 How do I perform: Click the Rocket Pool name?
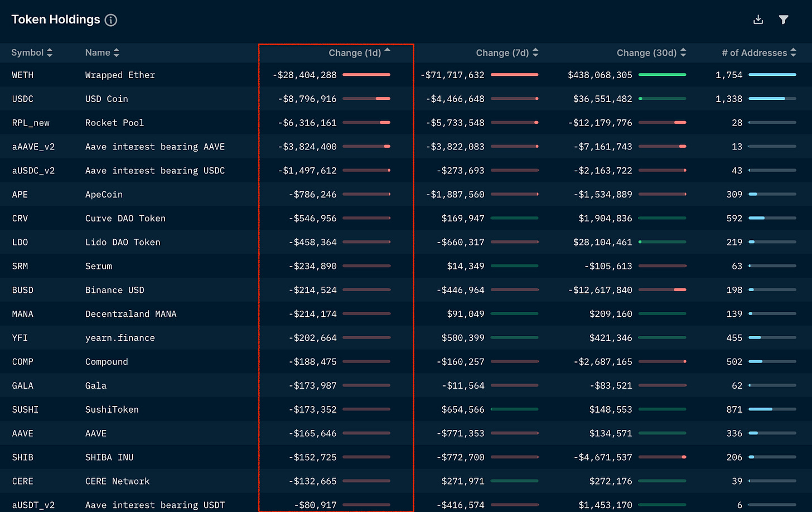tap(114, 123)
